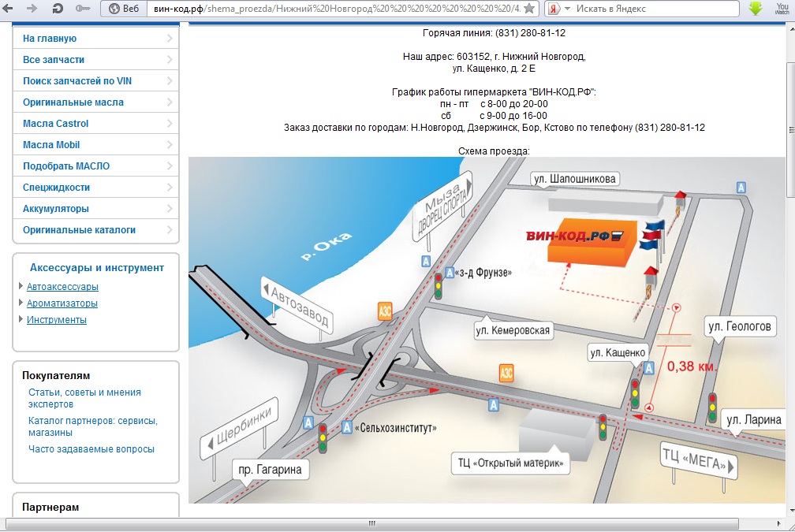Click the Веб globe badge

point(125,9)
